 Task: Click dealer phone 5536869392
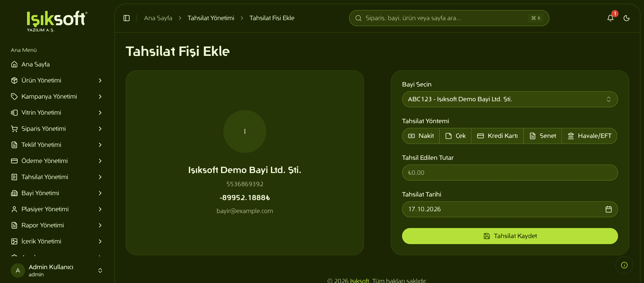245,184
